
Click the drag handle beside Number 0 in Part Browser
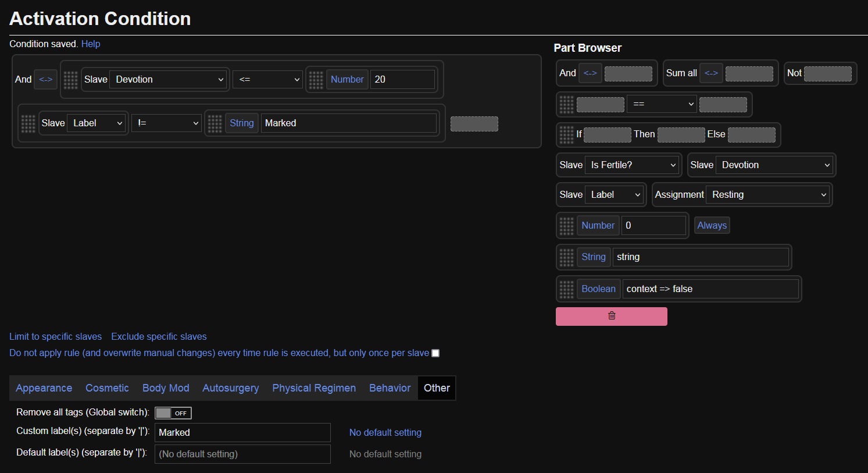click(x=566, y=226)
